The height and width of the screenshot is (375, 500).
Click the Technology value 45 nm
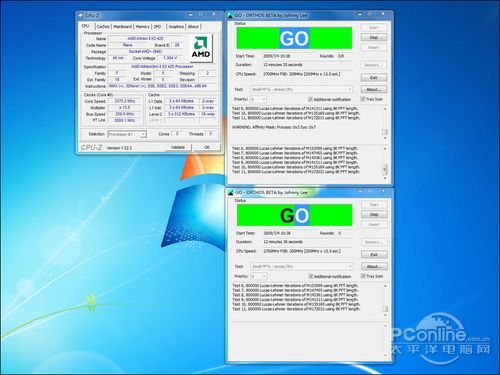(118, 58)
